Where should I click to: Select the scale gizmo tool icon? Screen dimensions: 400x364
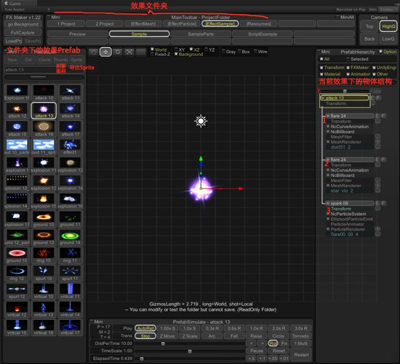coord(129,52)
